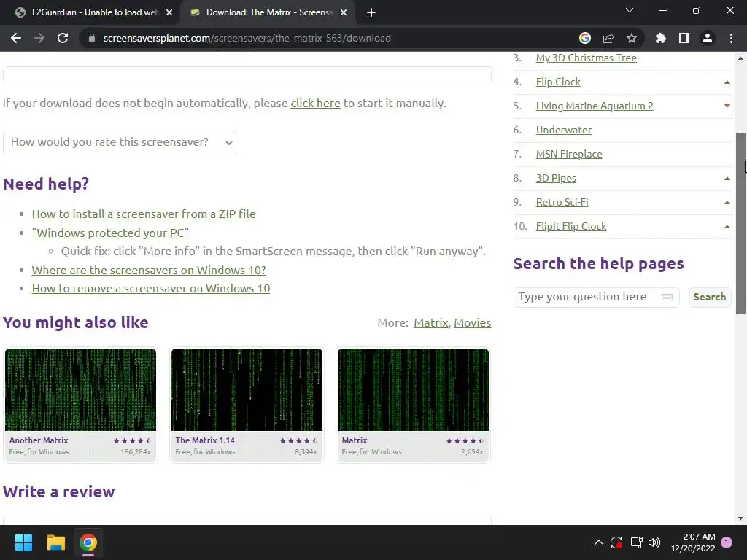The image size is (747, 560).
Task: Click up-trend arrow beside 3D Pipes
Action: [727, 179]
